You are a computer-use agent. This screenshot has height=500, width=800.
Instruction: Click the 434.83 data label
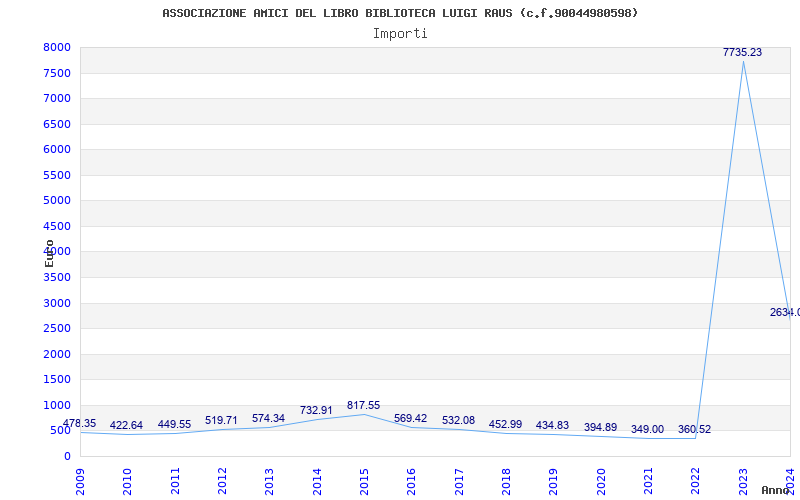pos(552,426)
